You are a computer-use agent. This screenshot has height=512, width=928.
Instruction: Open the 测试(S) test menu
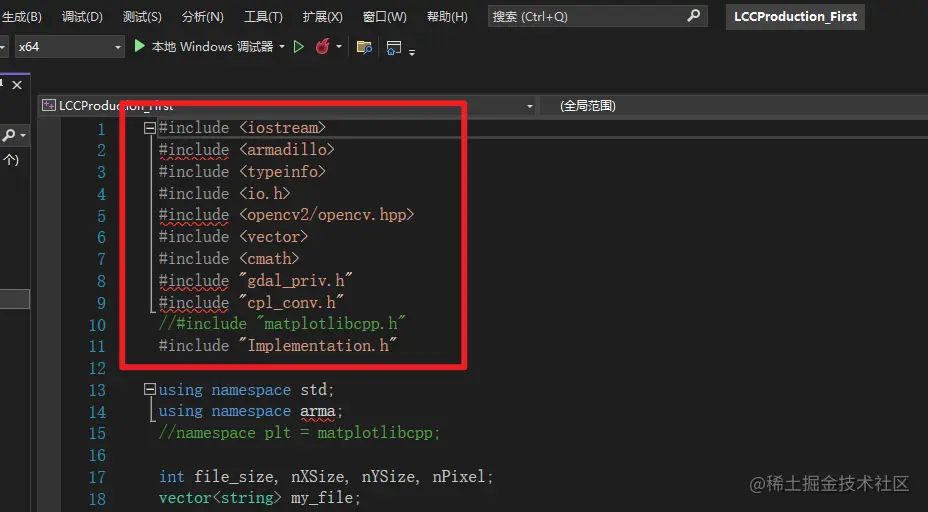(x=142, y=17)
